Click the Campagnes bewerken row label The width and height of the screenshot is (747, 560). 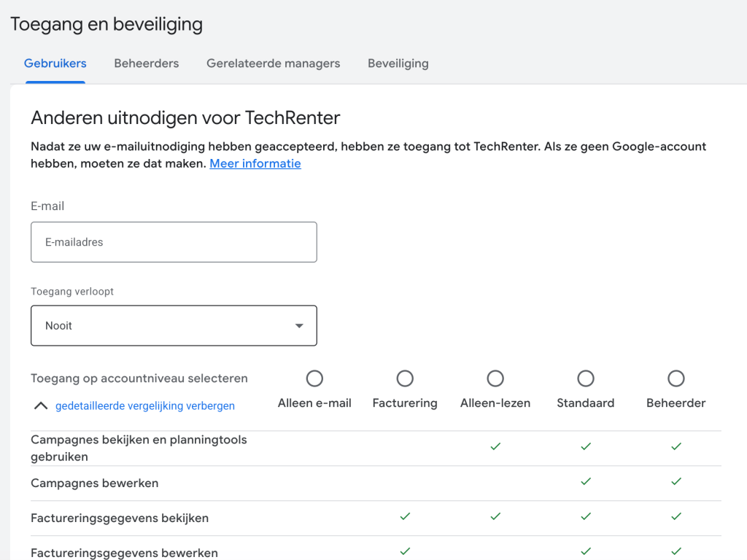click(x=95, y=483)
